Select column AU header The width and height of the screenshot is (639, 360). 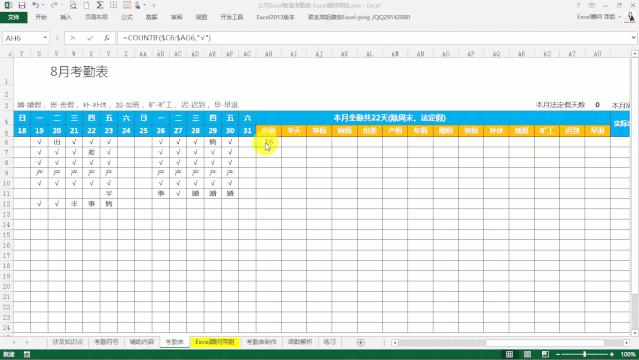tap(597, 54)
